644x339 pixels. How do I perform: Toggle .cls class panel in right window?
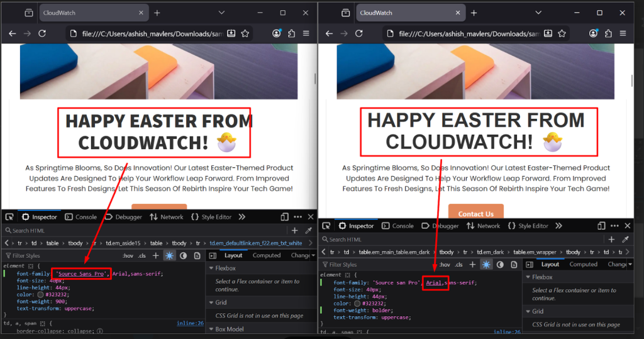[x=458, y=265]
